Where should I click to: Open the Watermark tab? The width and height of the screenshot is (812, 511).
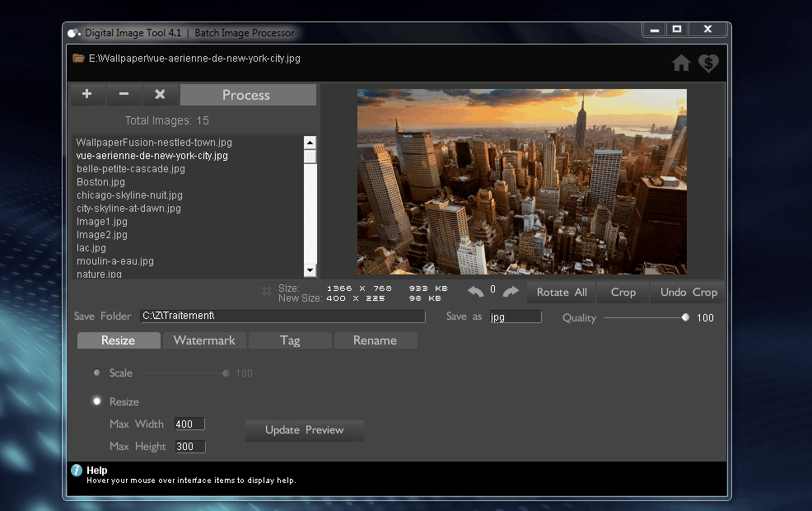204,340
